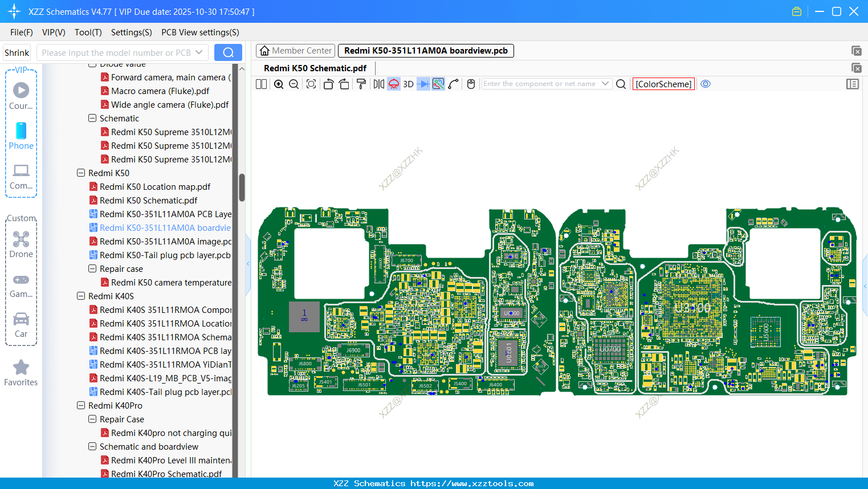Open the Game console category

[x=21, y=286]
